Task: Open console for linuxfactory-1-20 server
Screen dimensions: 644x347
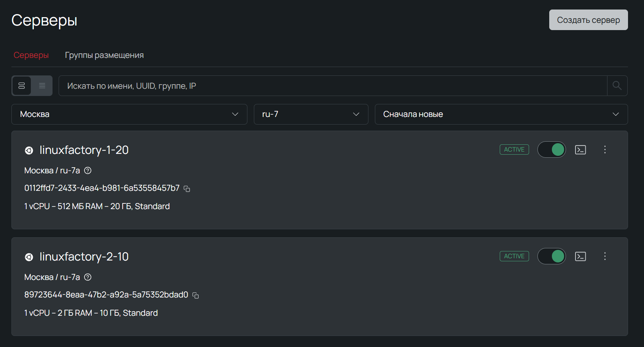Action: point(580,150)
